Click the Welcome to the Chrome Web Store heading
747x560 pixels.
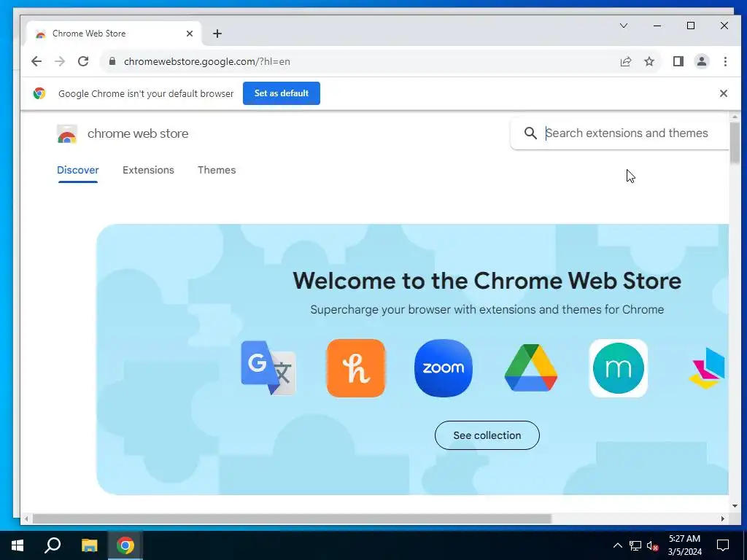[487, 281]
